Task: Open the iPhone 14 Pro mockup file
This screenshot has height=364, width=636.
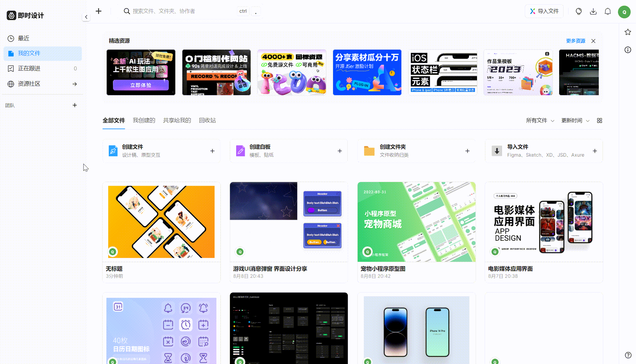Action: (417, 328)
